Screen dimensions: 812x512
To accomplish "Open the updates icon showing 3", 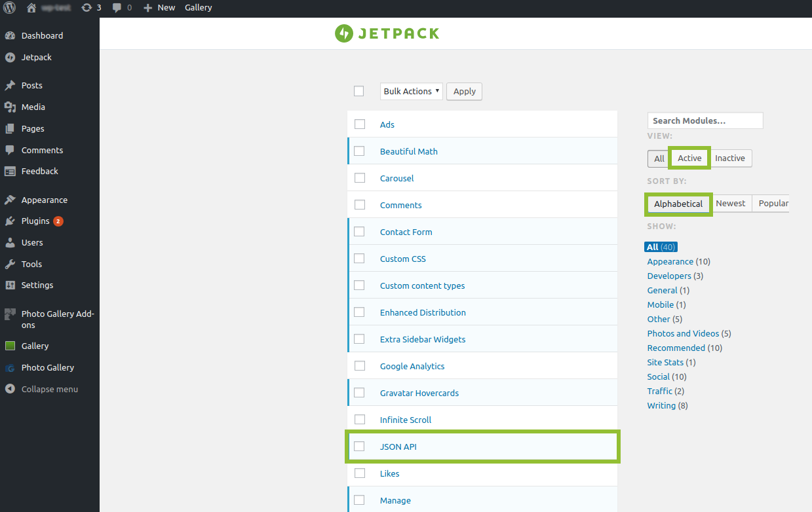I will [87, 8].
